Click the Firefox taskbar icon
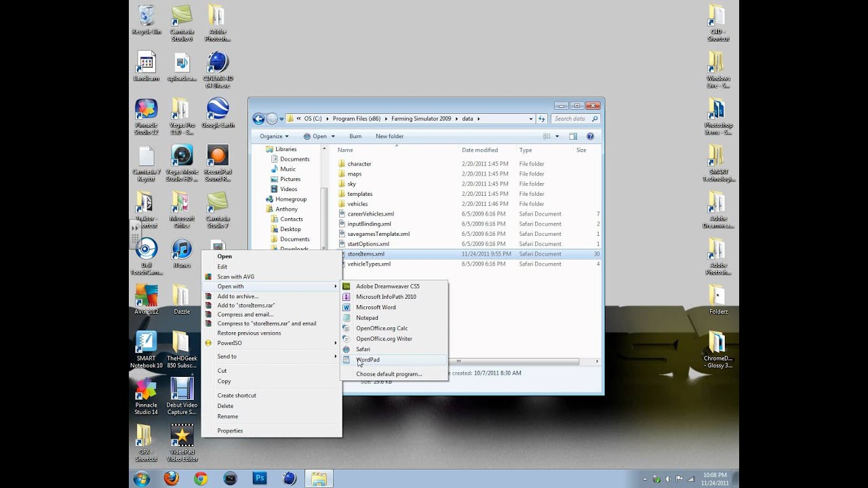This screenshot has height=488, width=868. click(x=172, y=478)
